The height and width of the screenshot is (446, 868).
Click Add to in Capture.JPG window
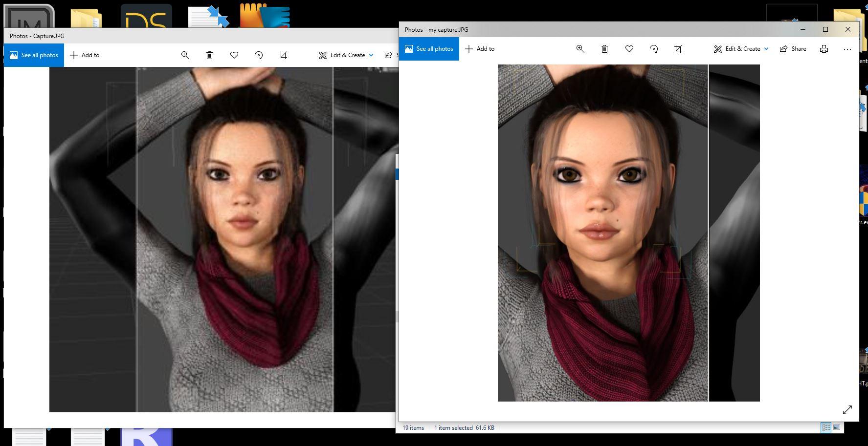[x=85, y=55]
